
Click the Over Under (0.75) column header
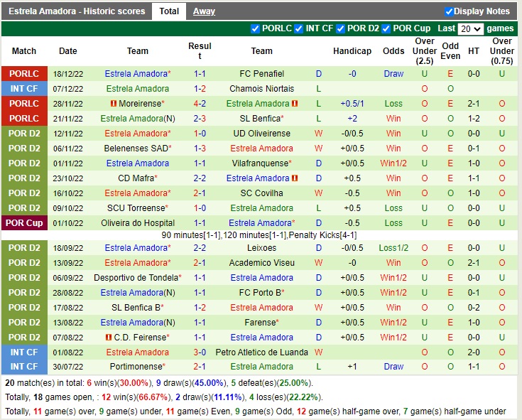click(x=501, y=51)
